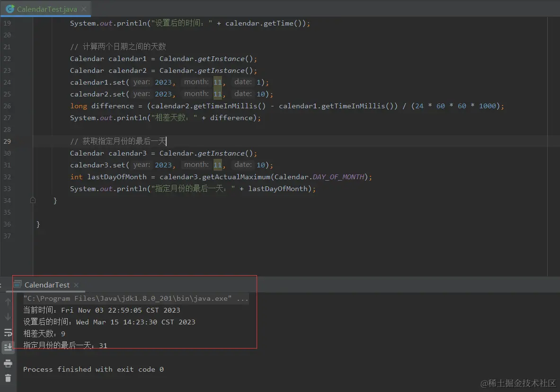Click the date value 10 on line 25
The height and width of the screenshot is (392, 560).
[261, 94]
